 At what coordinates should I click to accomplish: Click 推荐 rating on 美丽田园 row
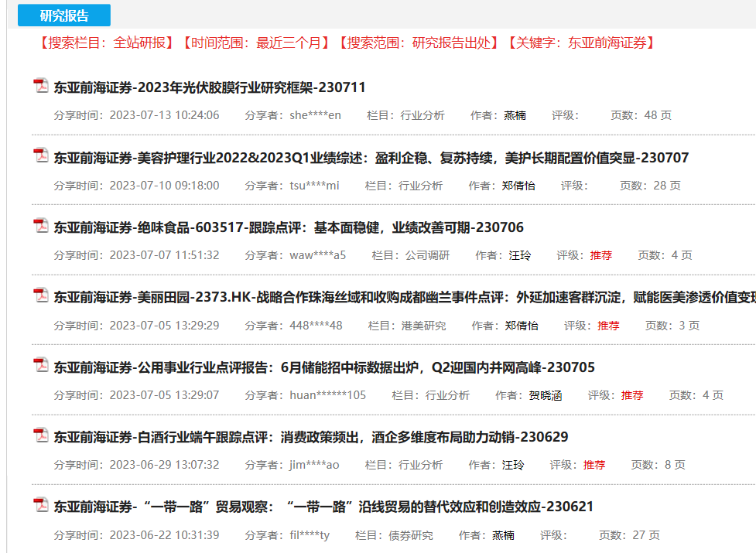tap(608, 326)
